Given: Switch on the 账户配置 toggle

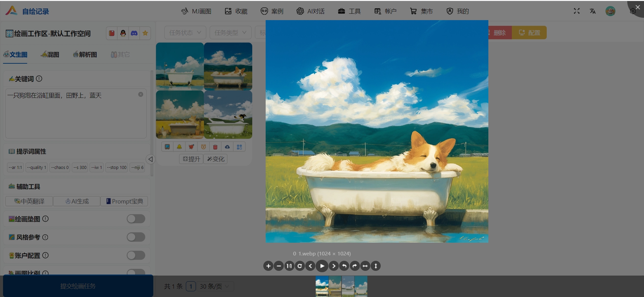Looking at the screenshot, I should click(136, 255).
